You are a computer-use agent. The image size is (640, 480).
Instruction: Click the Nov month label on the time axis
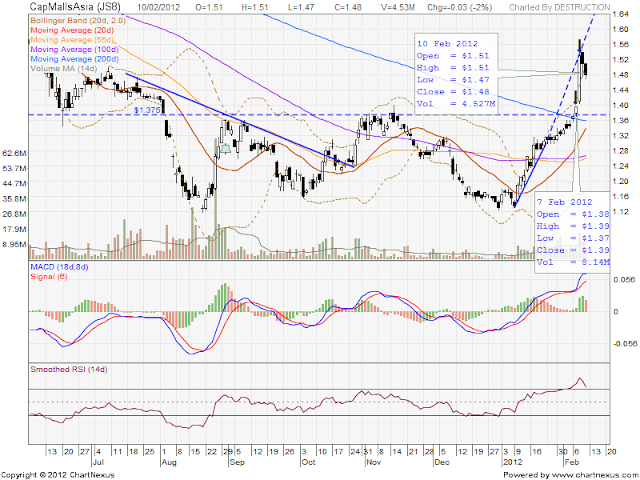click(x=373, y=462)
